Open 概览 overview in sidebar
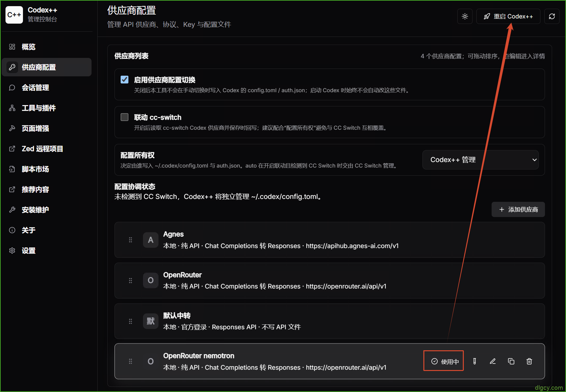566x392 pixels. 47,47
